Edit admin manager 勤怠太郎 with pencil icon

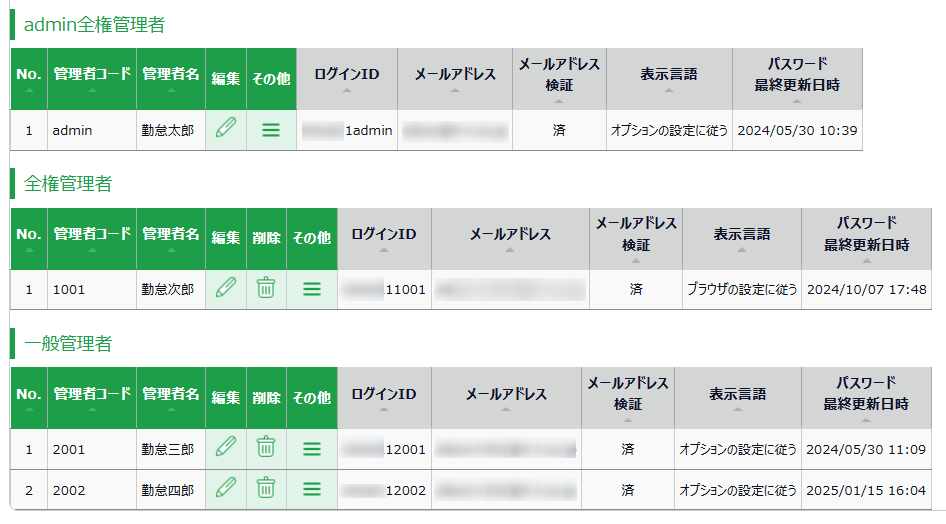(x=226, y=128)
